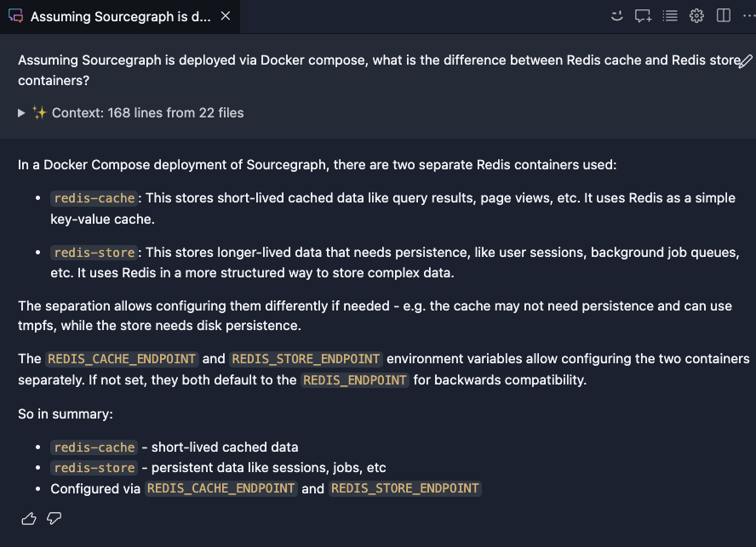This screenshot has width=756, height=547.
Task: Click REDIS_STORE_ENDPOINT in the summary list
Action: pos(404,488)
